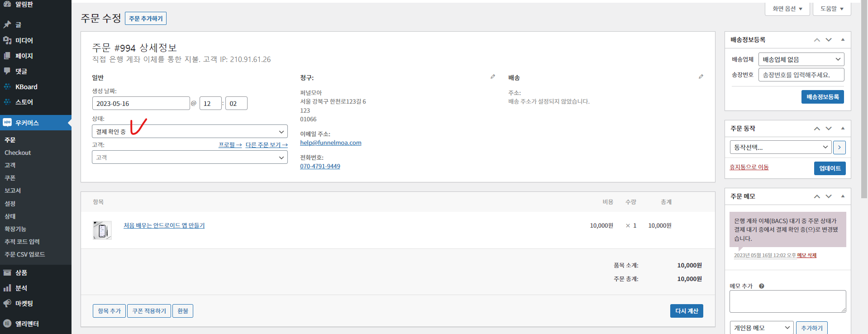Click the pencil icon to edit shipping address

click(x=701, y=77)
